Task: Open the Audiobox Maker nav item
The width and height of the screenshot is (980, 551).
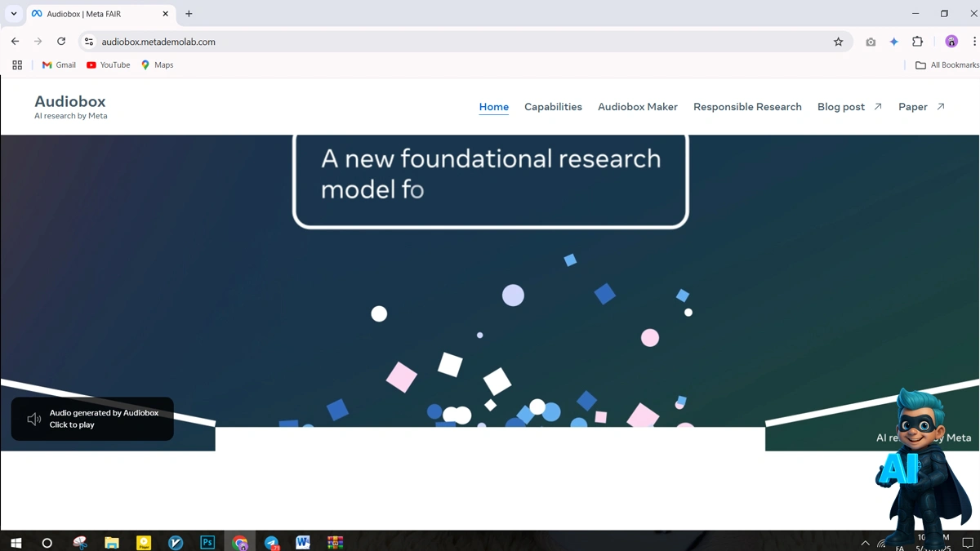Action: pos(638,107)
